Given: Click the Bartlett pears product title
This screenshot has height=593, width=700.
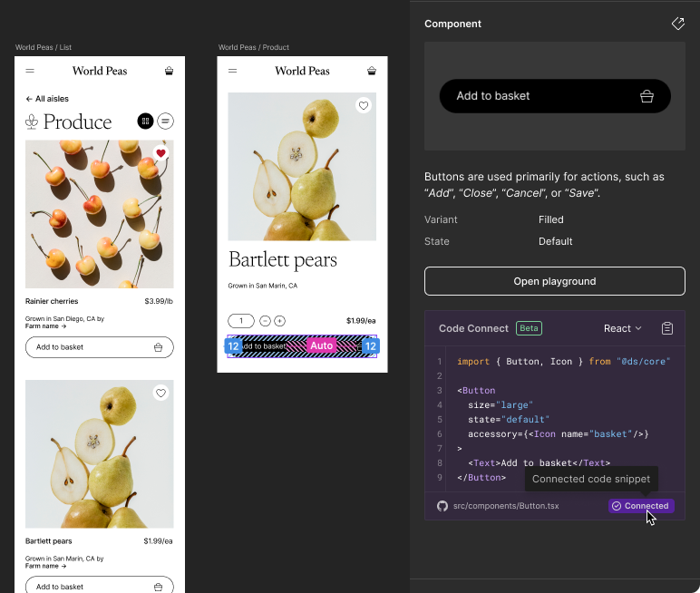Looking at the screenshot, I should (283, 260).
